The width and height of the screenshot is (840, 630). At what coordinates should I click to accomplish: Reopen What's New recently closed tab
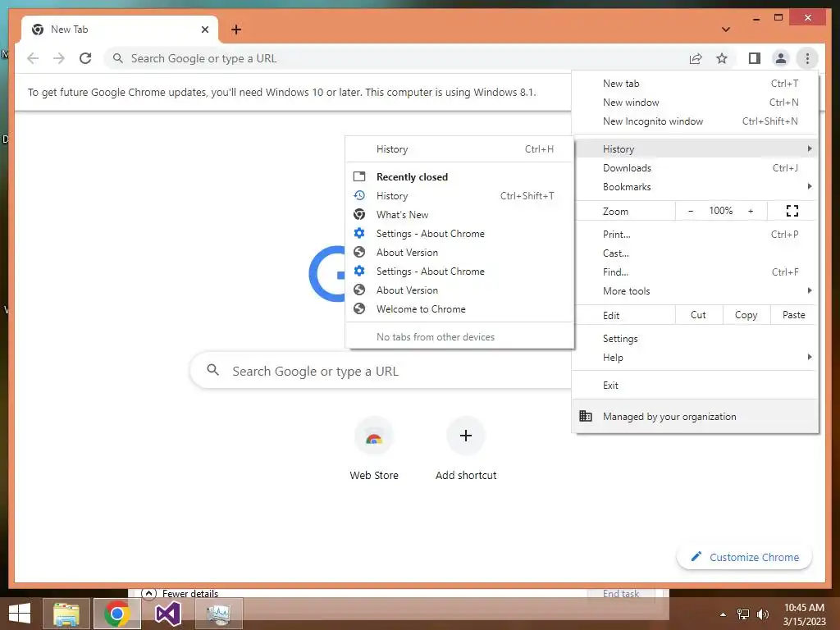[459, 214]
